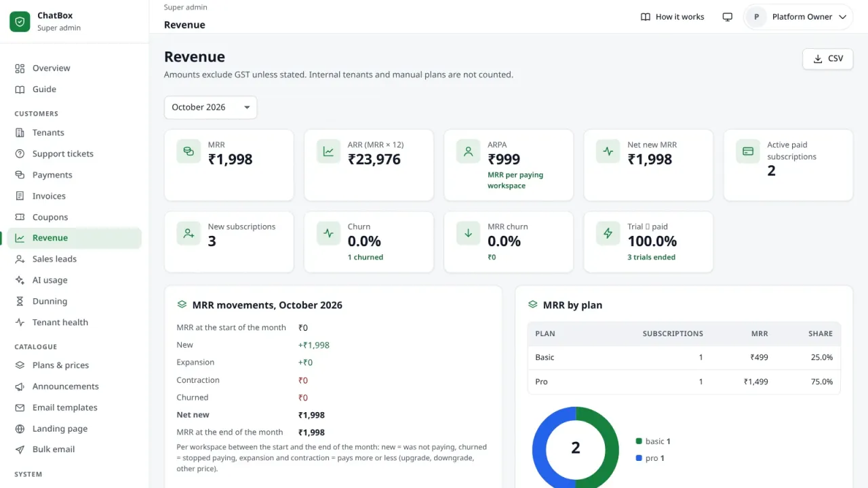Click the MRR churn down-arrow icon

pyautogui.click(x=468, y=233)
